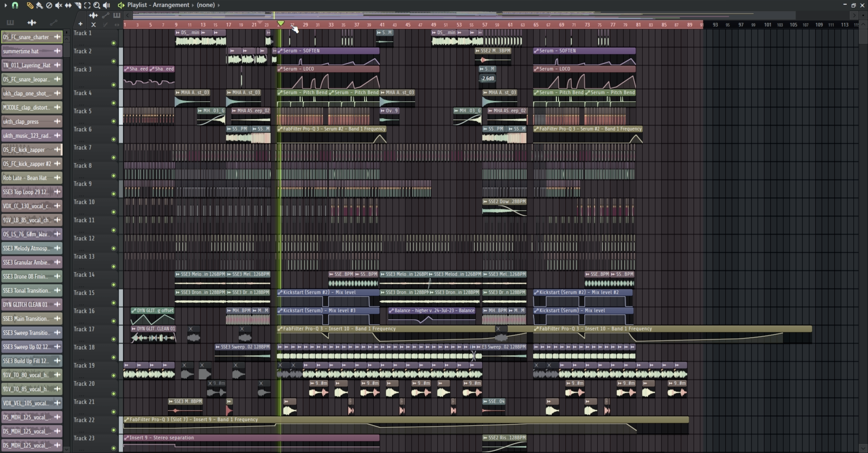Select SSE3 Build Up Fill item in picker
Screen dimensions: 868x453
[32, 361]
